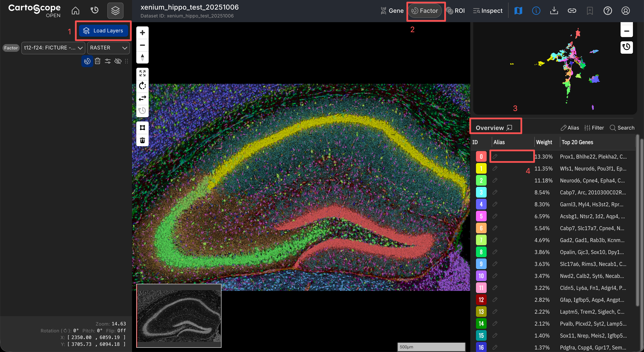The width and height of the screenshot is (644, 352).
Task: Copy the share link icon
Action: click(x=572, y=10)
